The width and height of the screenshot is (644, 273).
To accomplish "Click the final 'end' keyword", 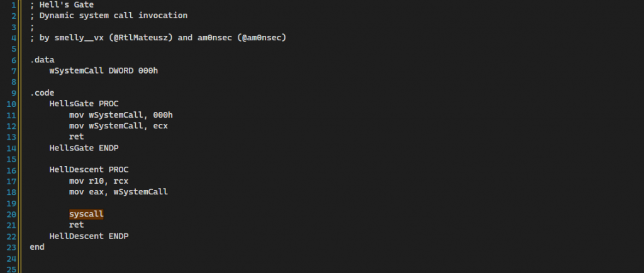I will click(37, 247).
